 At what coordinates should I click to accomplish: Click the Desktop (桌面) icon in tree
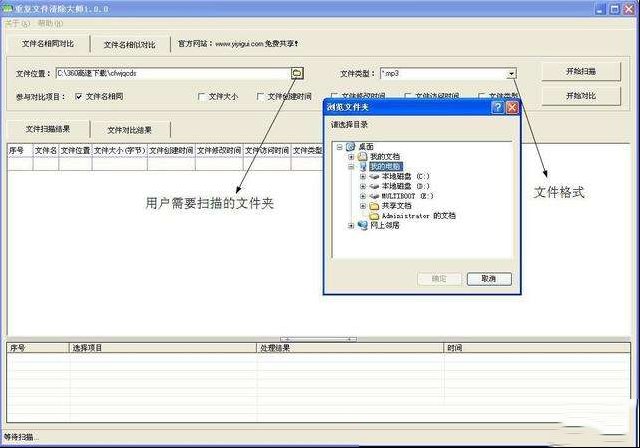pos(351,146)
